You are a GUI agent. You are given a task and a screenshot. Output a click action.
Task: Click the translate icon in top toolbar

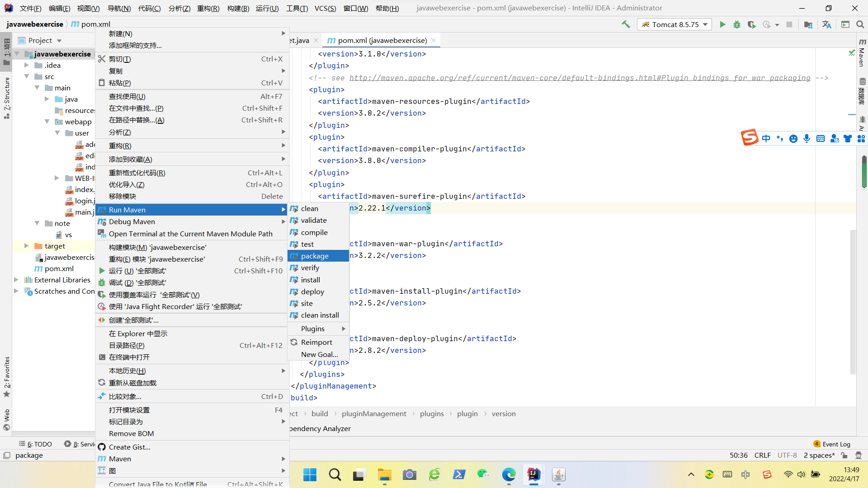pyautogui.click(x=826, y=24)
